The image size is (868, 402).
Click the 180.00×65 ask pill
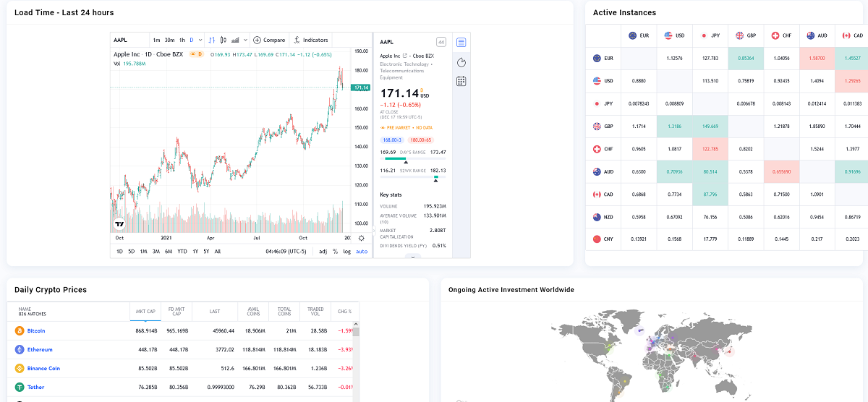(x=420, y=140)
